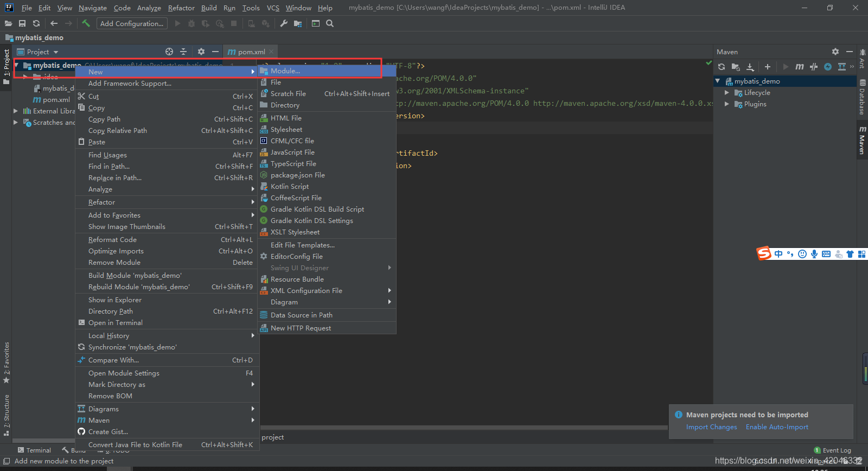Collapse mybatis_demo in Maven panel
Screen dimensions: 868x471
point(718,81)
